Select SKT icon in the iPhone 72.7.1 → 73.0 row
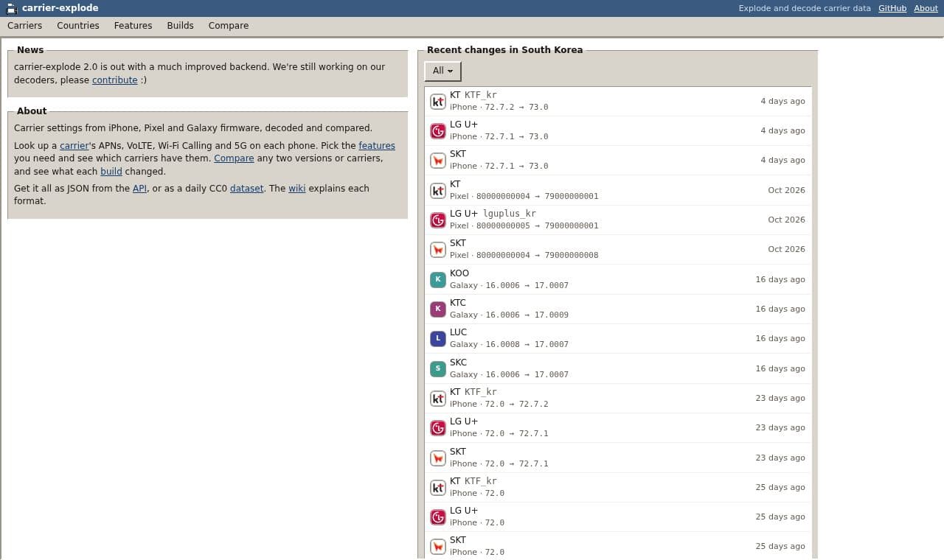944x560 pixels. click(x=438, y=161)
